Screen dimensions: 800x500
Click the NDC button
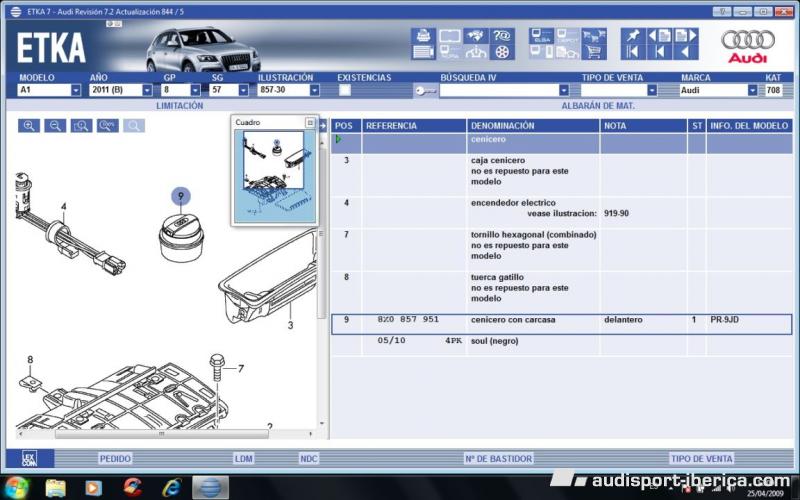(x=309, y=459)
